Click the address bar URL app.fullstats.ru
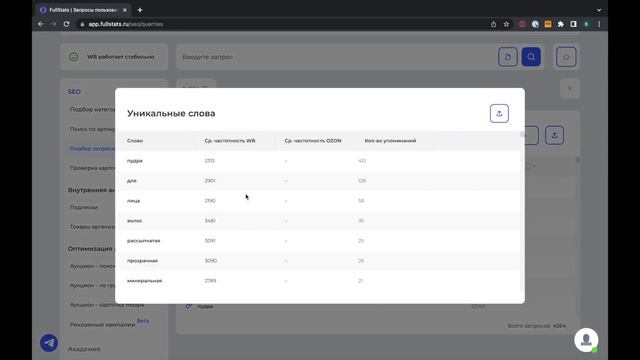The image size is (640, 360). click(x=125, y=24)
